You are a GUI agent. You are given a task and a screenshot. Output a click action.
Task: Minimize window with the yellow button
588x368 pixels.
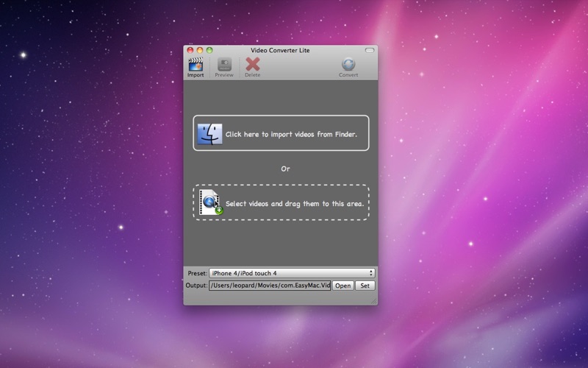(200, 50)
